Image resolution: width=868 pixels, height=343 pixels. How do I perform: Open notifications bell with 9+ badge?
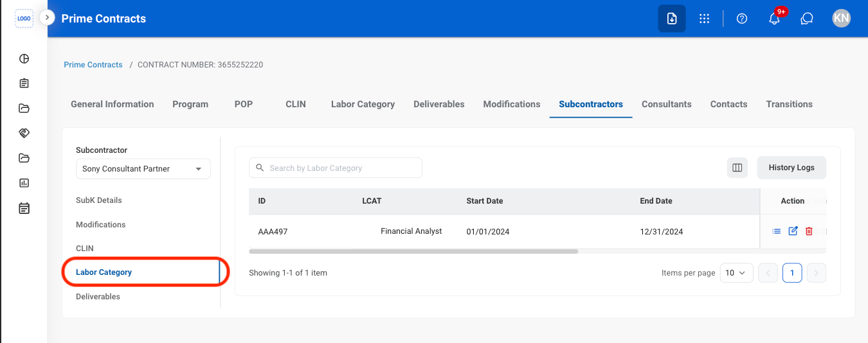tap(775, 19)
